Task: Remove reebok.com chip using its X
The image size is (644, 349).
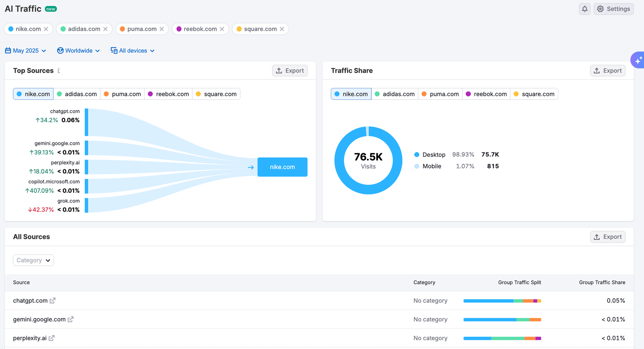Action: (222, 29)
